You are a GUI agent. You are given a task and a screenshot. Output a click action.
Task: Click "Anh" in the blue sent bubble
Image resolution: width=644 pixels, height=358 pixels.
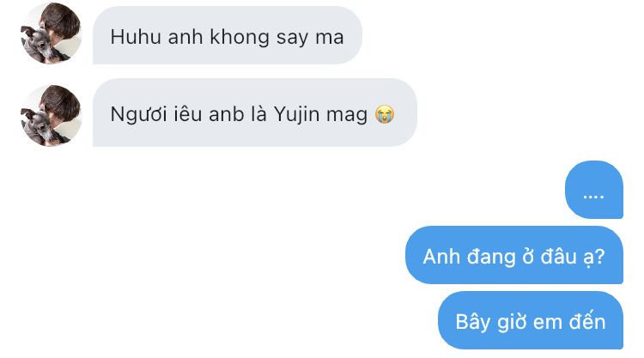click(x=441, y=257)
